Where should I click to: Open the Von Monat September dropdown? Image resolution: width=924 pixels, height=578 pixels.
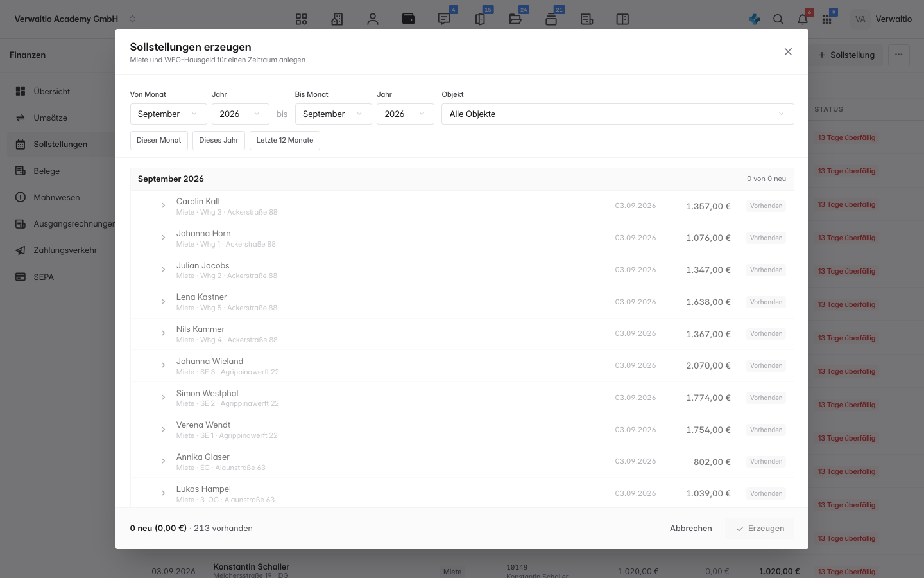pyautogui.click(x=168, y=114)
